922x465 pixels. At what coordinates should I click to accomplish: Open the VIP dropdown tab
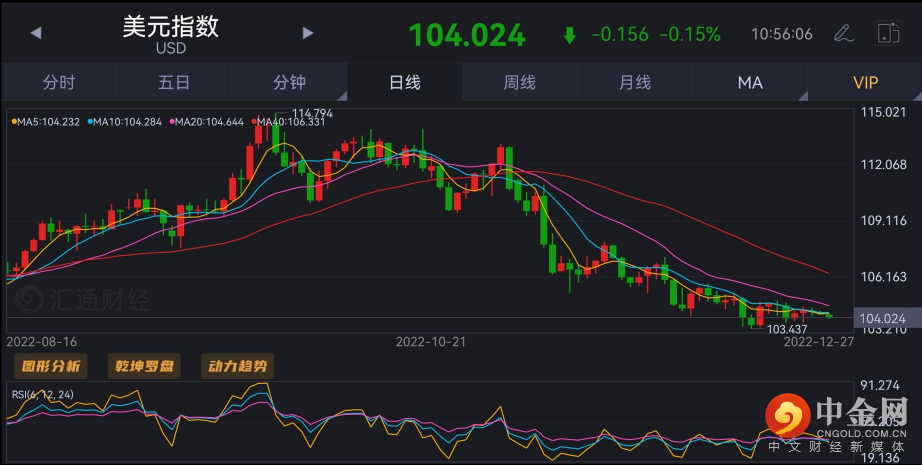point(866,83)
